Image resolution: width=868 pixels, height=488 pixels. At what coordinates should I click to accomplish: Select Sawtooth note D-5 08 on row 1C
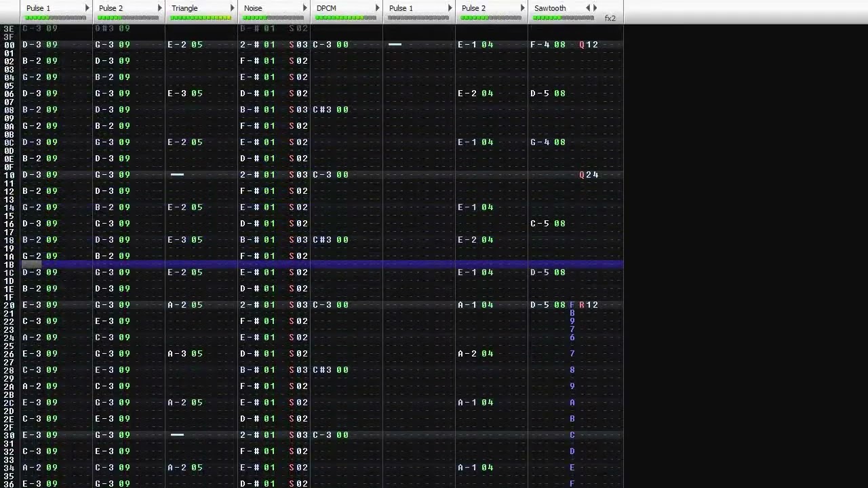coord(547,272)
